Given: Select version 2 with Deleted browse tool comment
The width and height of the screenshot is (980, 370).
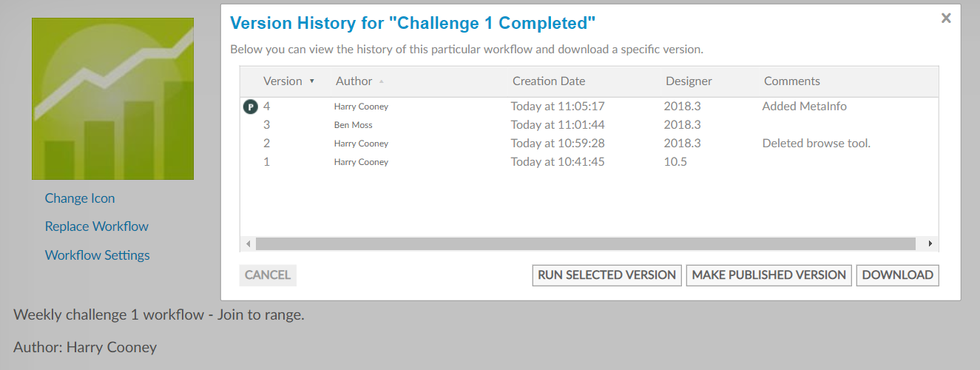Looking at the screenshot, I should tap(589, 144).
